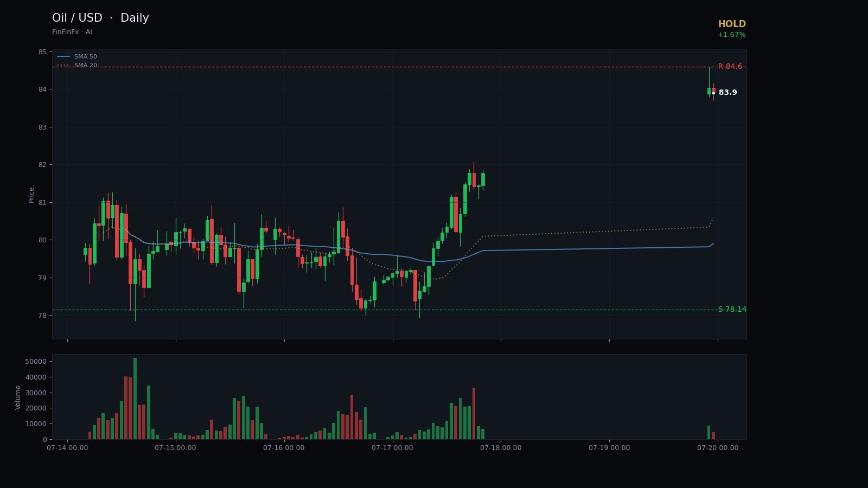Click the 07-15 00:00 date label
The width and height of the screenshot is (868, 488).
175,448
